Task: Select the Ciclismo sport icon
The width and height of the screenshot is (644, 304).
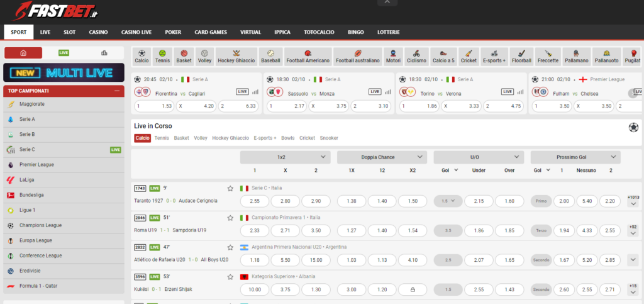Action: (416, 57)
